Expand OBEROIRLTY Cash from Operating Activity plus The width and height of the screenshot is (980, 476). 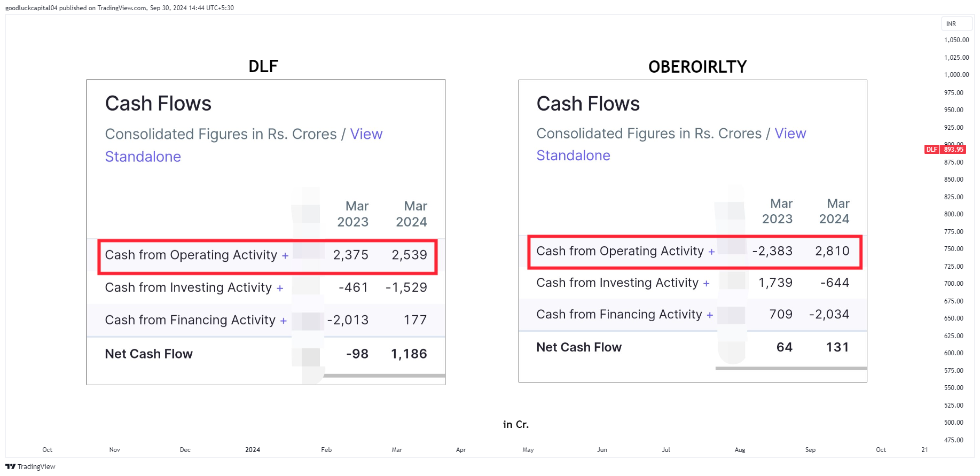711,252
